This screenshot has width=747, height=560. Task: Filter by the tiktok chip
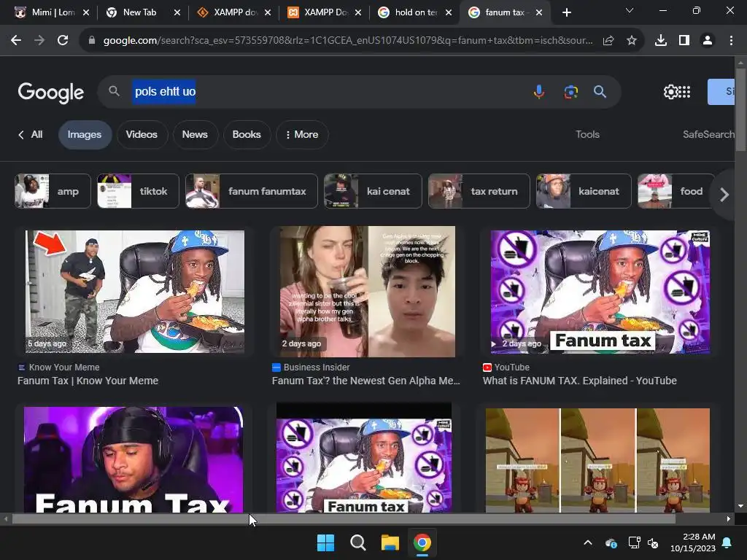138,191
